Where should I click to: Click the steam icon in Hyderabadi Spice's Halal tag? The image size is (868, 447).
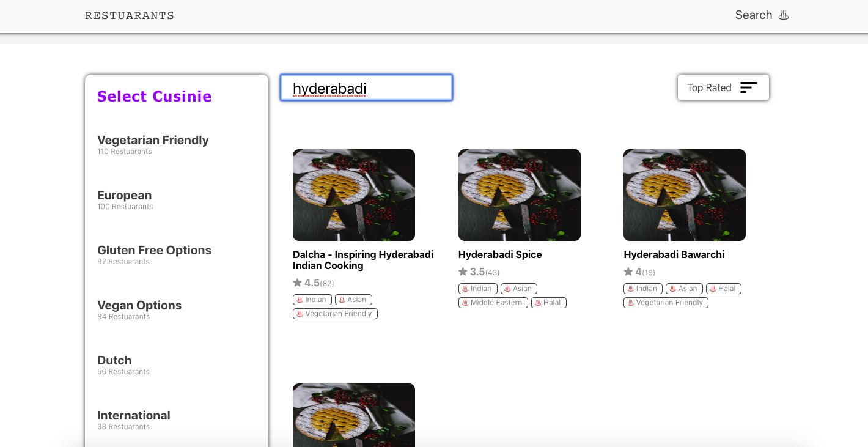pos(538,302)
